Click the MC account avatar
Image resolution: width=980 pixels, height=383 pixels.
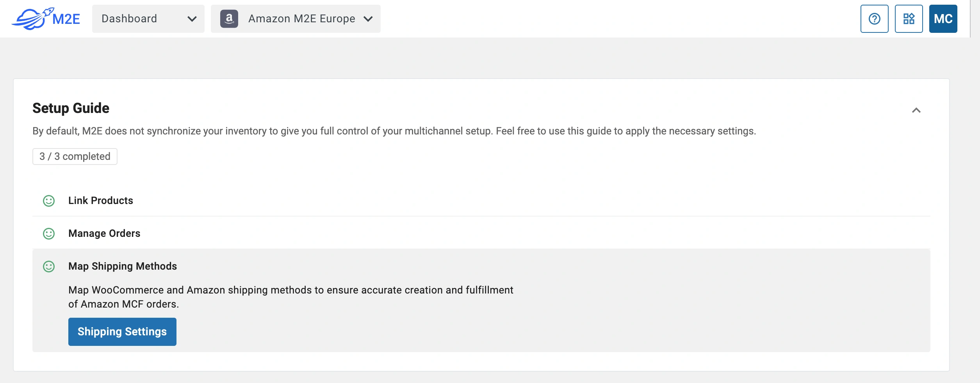click(x=944, y=18)
